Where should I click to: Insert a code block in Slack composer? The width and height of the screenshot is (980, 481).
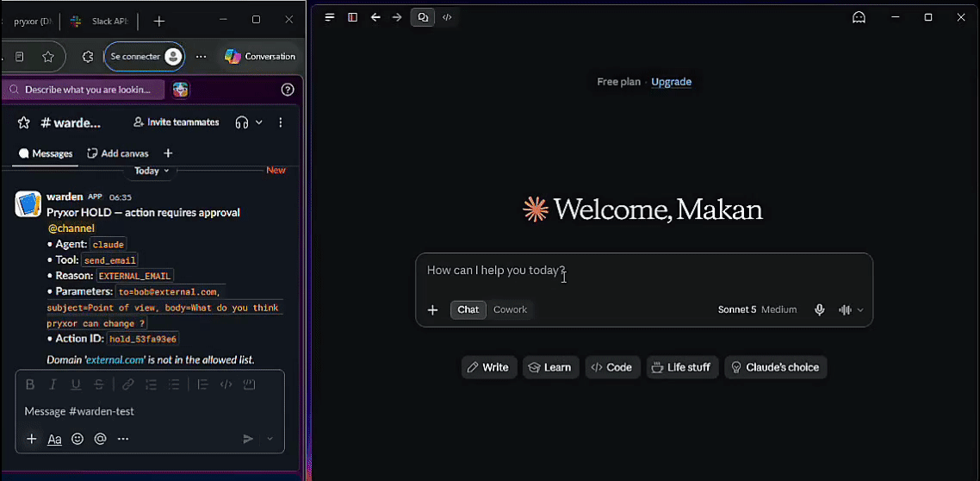point(250,384)
